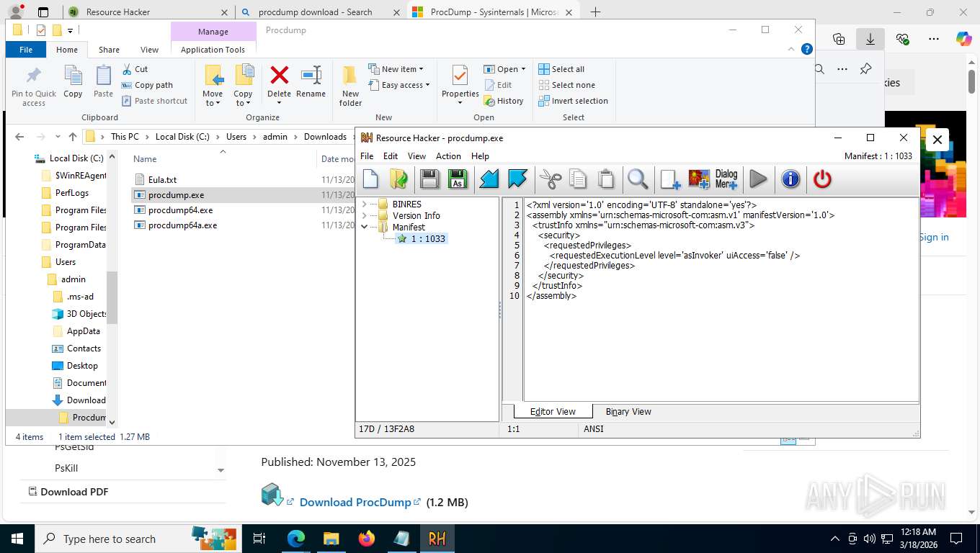
Task: Click File Explorer taskbar icon
Action: tap(331, 539)
